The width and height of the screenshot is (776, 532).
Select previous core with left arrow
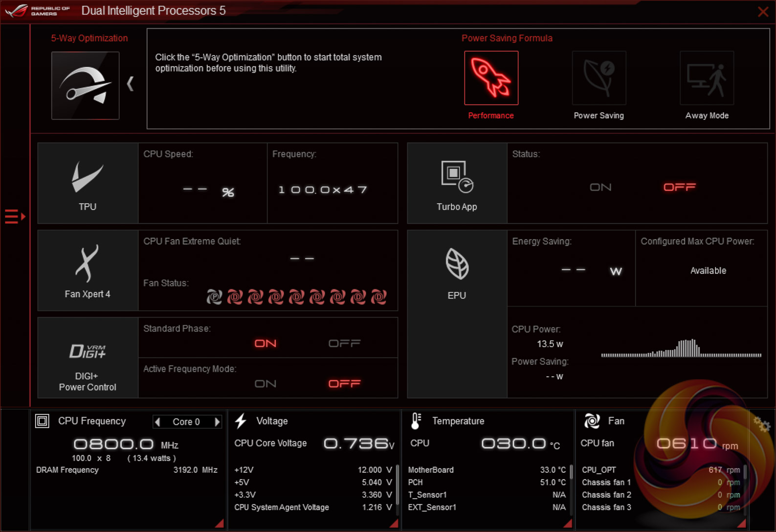pos(157,422)
